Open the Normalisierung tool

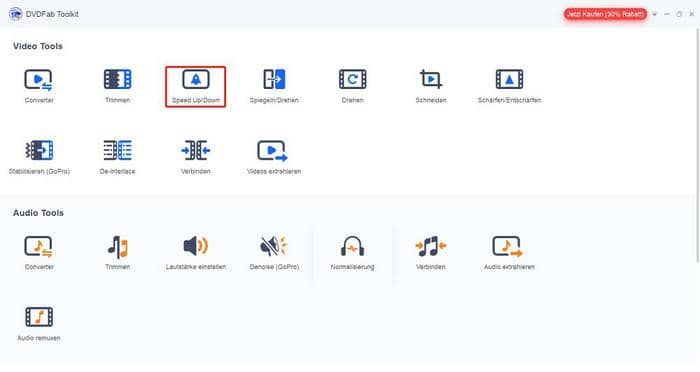tap(352, 253)
